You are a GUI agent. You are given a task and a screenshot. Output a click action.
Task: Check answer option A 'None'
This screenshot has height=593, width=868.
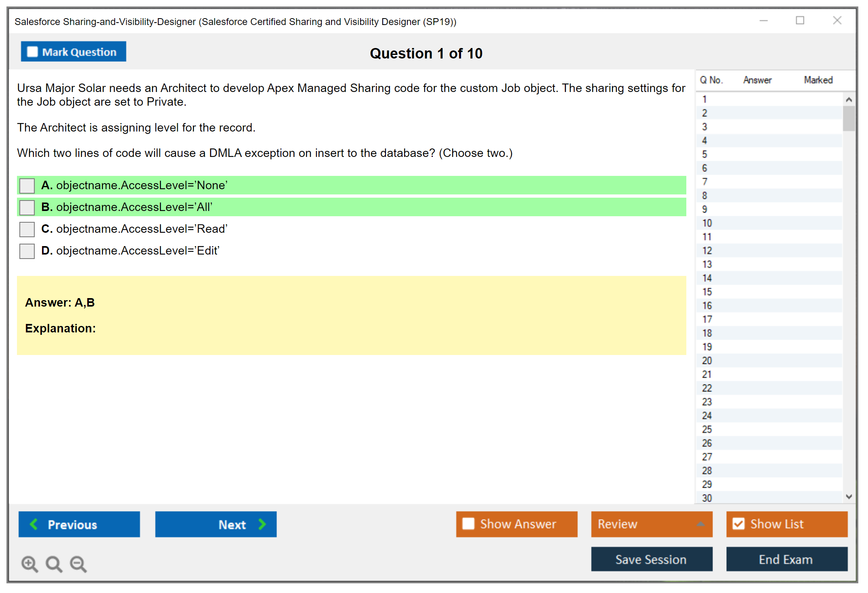[x=27, y=186]
